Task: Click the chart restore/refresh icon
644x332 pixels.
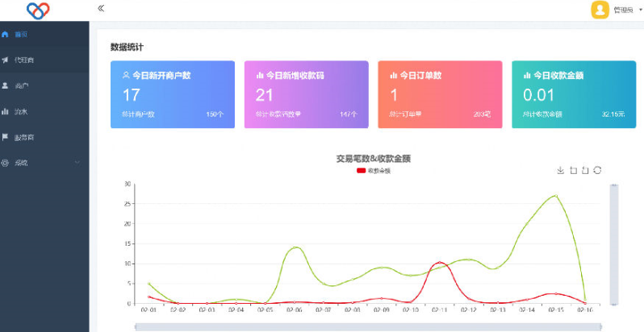Action: click(597, 170)
